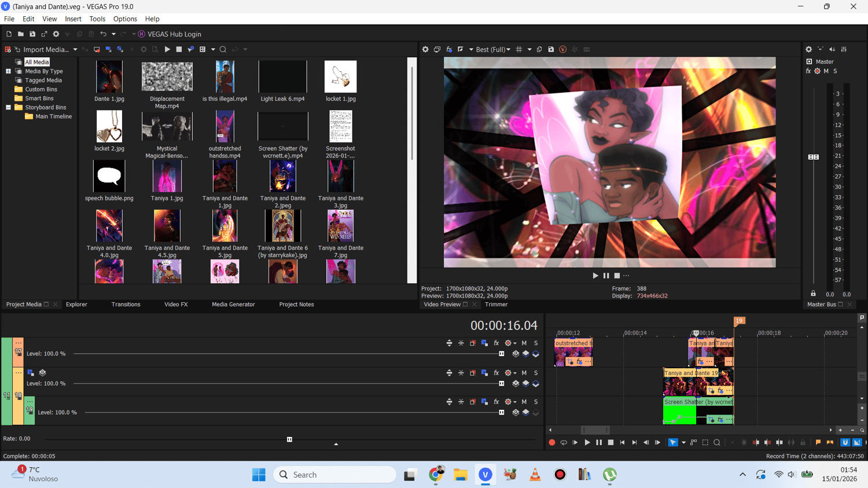Select the Main Timeline storyboard bin
The image size is (868, 488).
(53, 116)
